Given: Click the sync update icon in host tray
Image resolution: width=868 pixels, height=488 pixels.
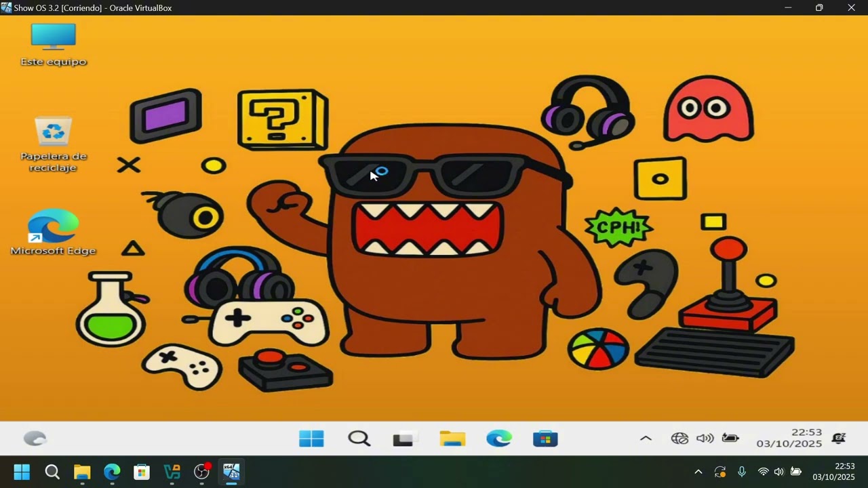Looking at the screenshot, I should pos(720,472).
